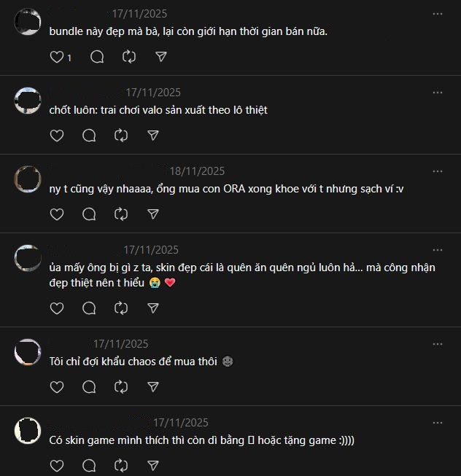Share the "ủa mấy ông bị gì" comment
Image resolution: width=461 pixels, height=476 pixels.
[x=153, y=308]
